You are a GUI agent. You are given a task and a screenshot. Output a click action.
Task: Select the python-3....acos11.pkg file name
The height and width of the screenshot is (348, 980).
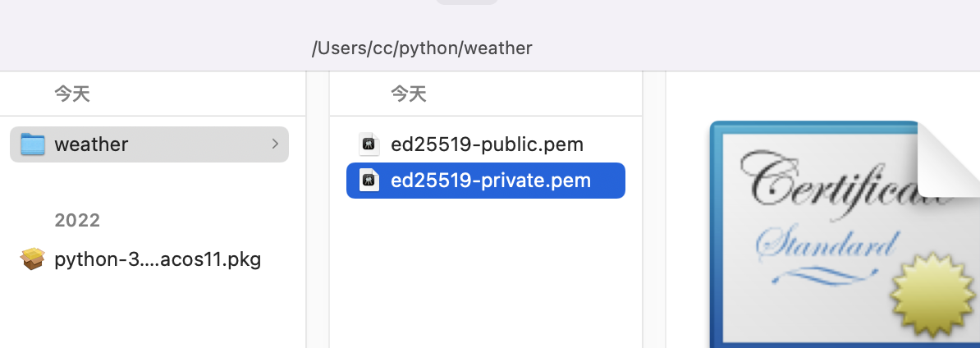pyautogui.click(x=157, y=260)
